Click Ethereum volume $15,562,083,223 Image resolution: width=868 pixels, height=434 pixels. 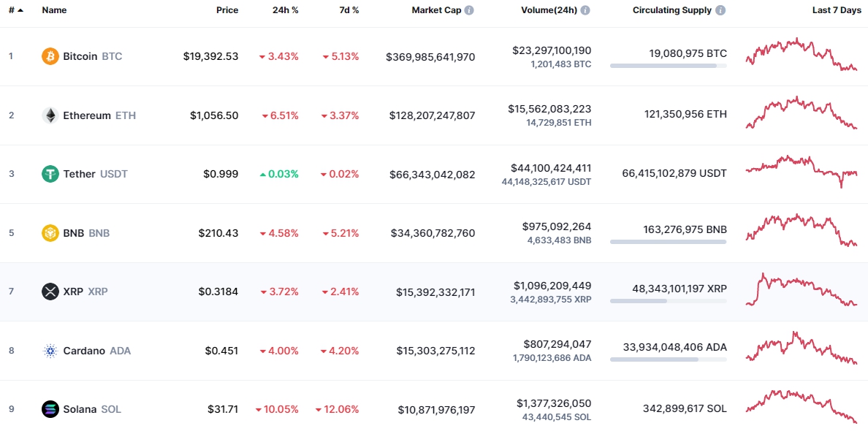pyautogui.click(x=549, y=109)
